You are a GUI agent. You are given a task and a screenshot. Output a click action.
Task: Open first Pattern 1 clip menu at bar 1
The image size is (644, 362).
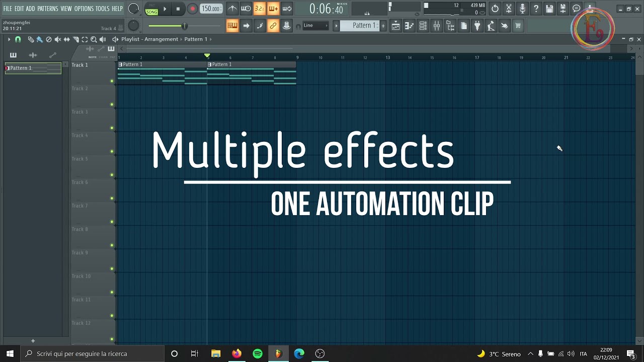pyautogui.click(x=120, y=64)
